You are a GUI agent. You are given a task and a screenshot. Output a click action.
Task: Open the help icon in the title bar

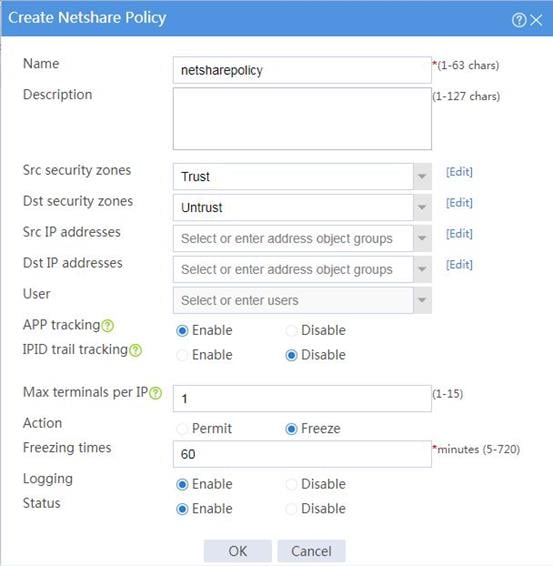point(519,20)
